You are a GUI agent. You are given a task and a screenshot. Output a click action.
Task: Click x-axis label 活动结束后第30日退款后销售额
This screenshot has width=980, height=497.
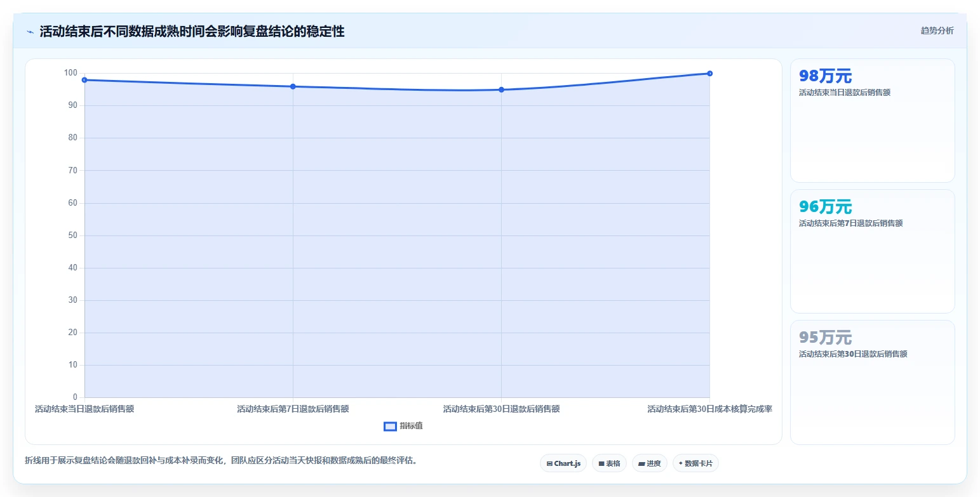pos(501,409)
